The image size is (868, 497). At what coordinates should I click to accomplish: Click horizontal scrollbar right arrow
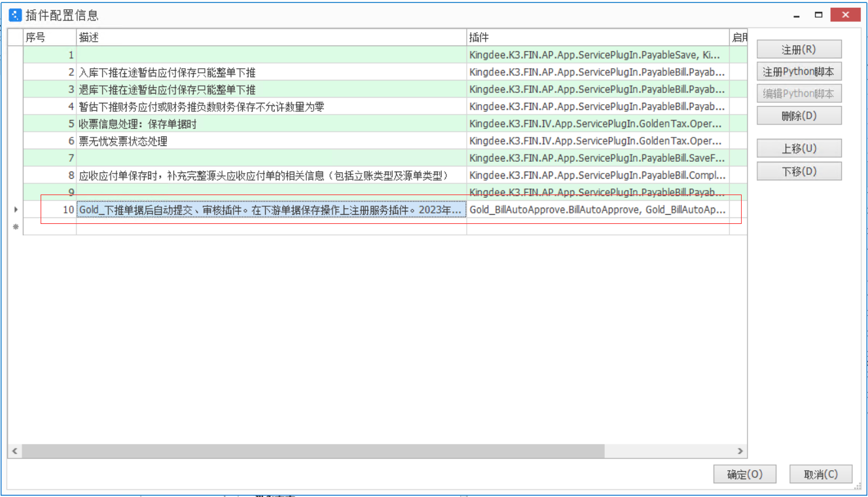tap(740, 451)
